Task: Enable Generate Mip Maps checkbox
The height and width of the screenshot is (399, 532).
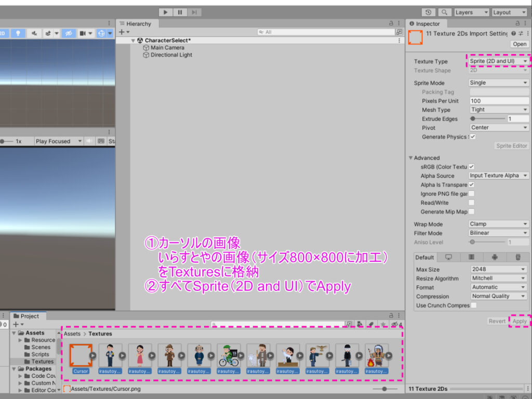Action: (472, 211)
